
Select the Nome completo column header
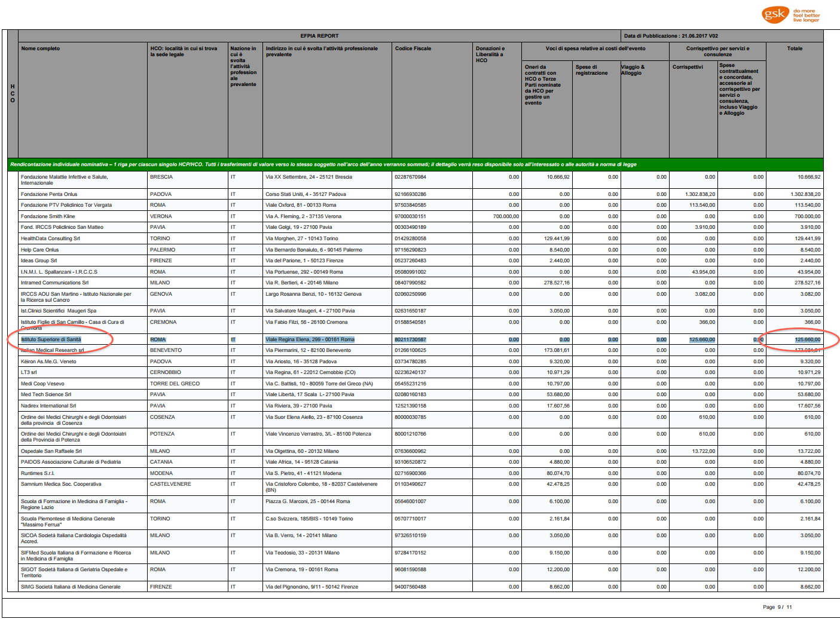click(41, 49)
